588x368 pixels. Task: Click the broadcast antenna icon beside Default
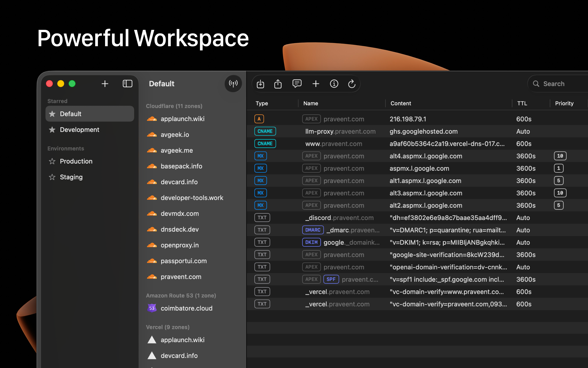click(233, 84)
